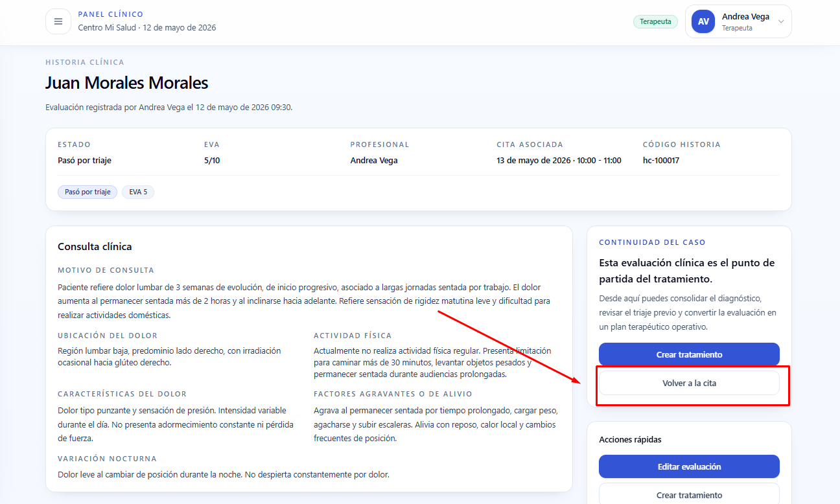Go back via Volver a la cita

(x=689, y=383)
